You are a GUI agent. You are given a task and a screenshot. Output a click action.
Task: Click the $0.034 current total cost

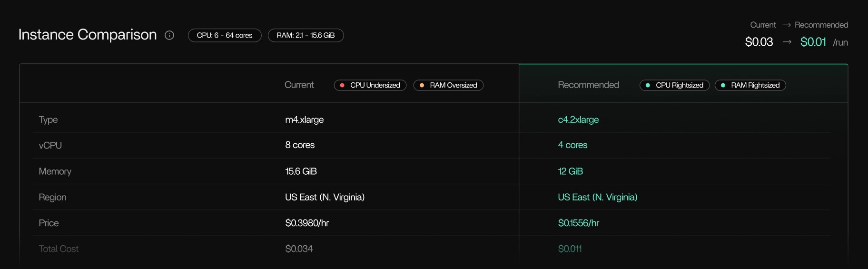tap(299, 249)
